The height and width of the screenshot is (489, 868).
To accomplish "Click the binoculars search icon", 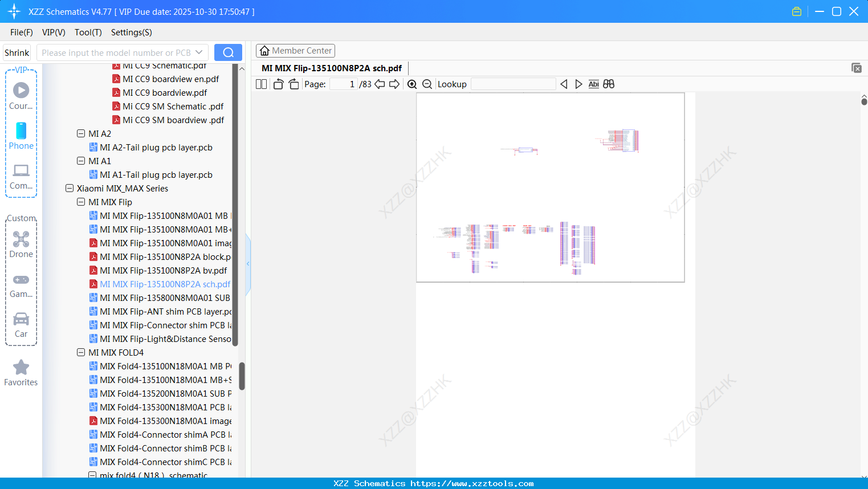I will (x=609, y=84).
